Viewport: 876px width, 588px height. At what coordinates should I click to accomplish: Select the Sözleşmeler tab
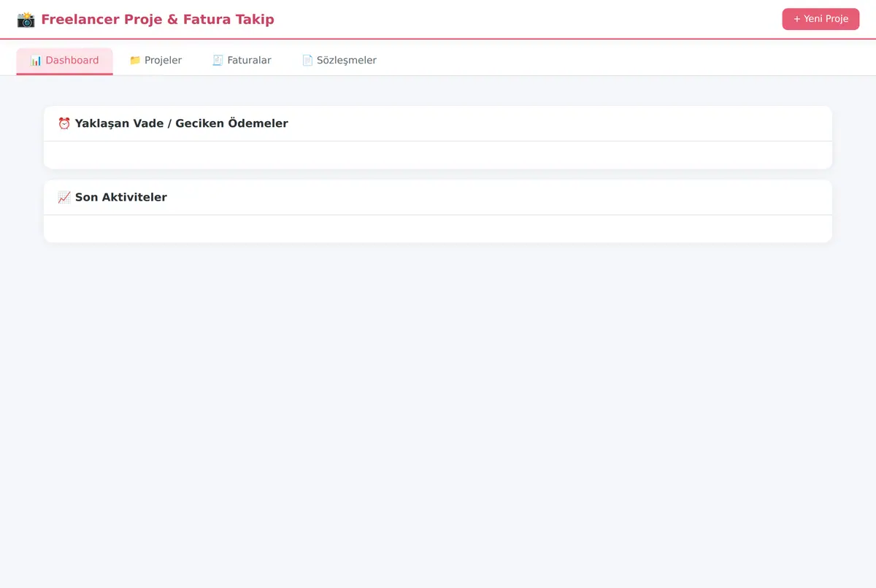[339, 61]
